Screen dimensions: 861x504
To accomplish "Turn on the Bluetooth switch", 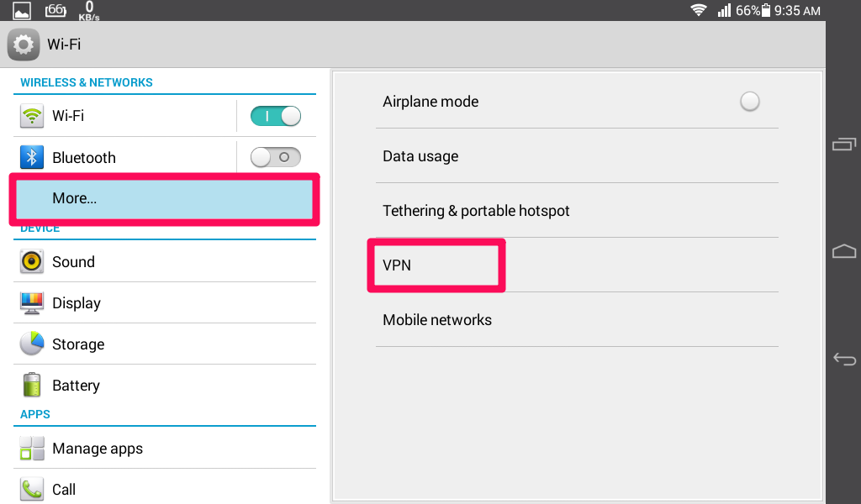I will [x=276, y=157].
